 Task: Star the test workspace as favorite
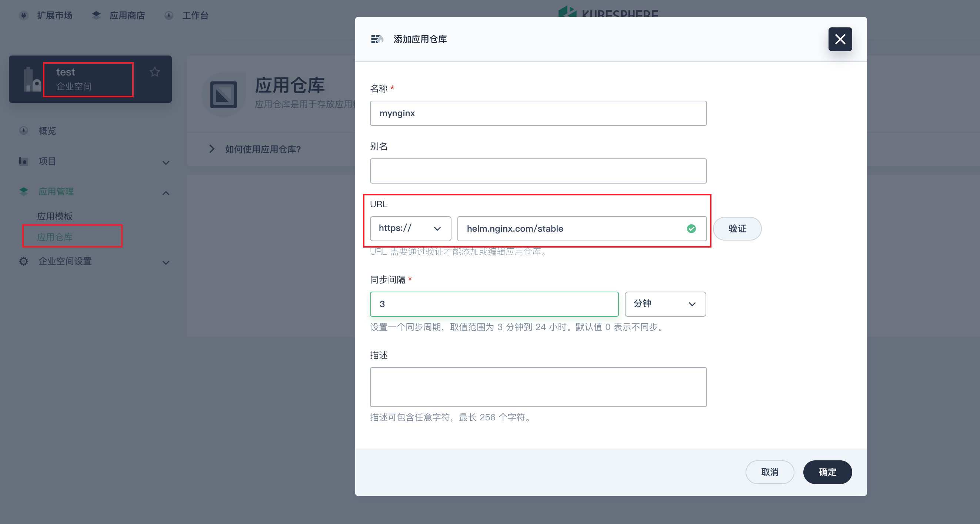pyautogui.click(x=154, y=72)
